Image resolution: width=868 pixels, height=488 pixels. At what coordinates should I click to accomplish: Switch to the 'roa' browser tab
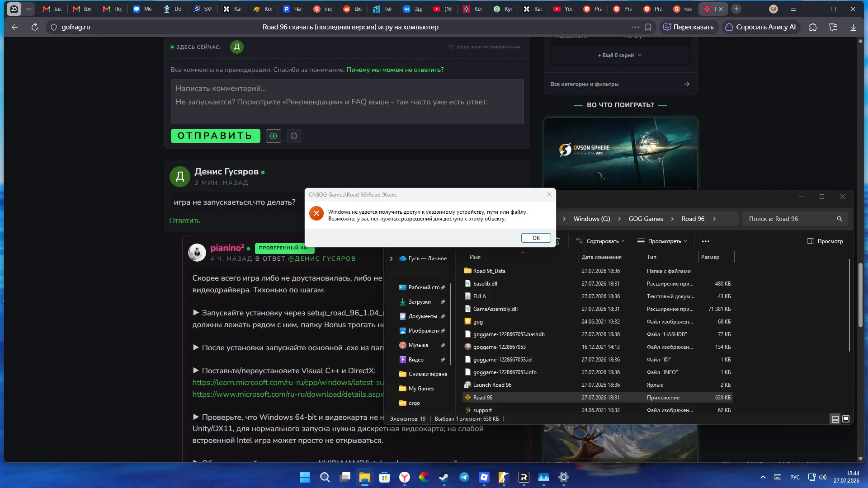point(683,9)
